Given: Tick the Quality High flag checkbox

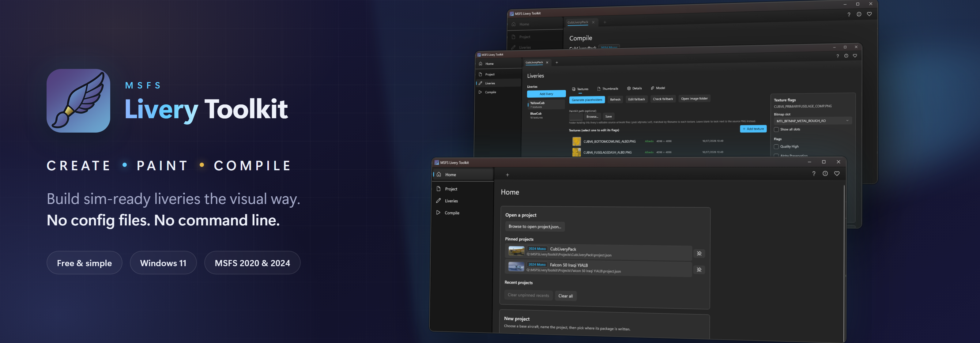Looking at the screenshot, I should 776,147.
